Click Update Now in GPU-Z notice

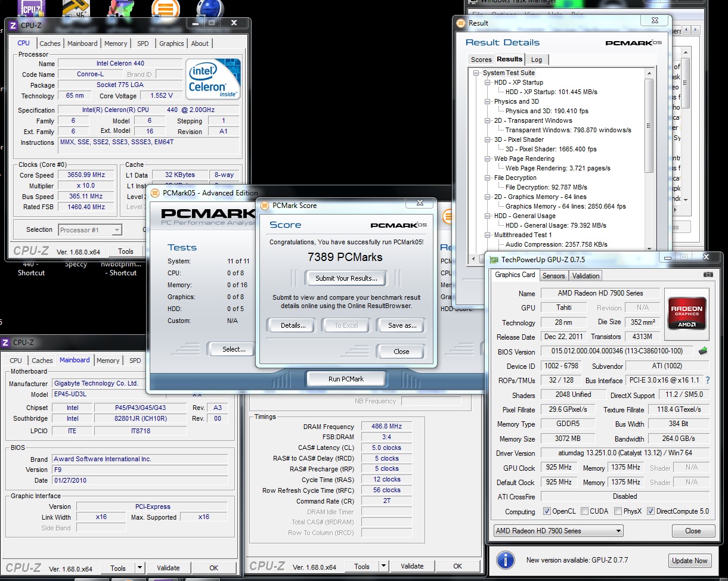point(690,561)
